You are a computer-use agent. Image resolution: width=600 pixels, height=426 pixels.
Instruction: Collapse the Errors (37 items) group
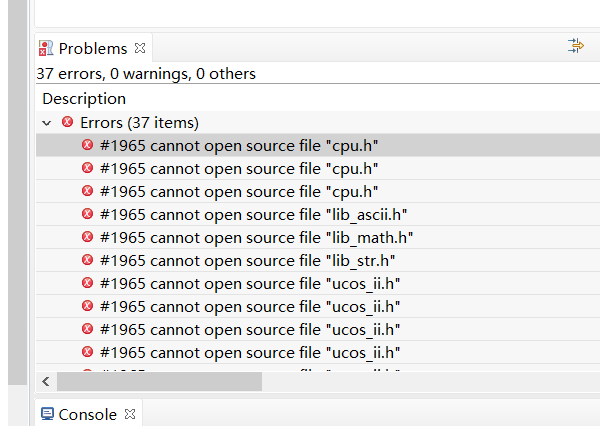click(x=47, y=122)
